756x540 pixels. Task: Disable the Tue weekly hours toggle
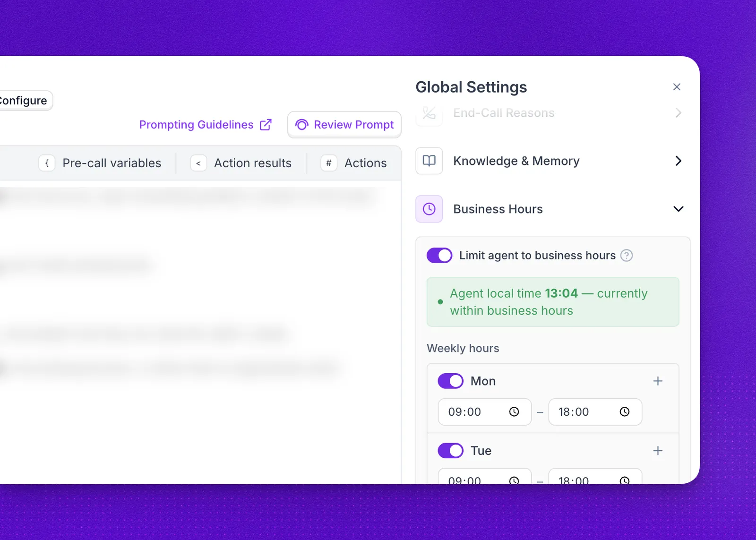coord(450,451)
